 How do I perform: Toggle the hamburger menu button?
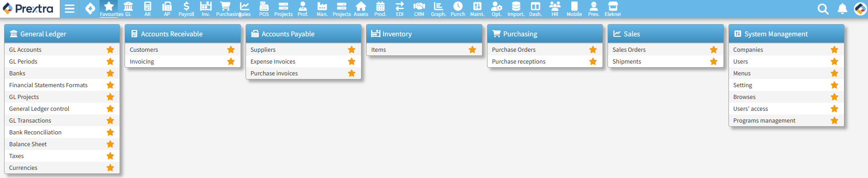click(69, 9)
